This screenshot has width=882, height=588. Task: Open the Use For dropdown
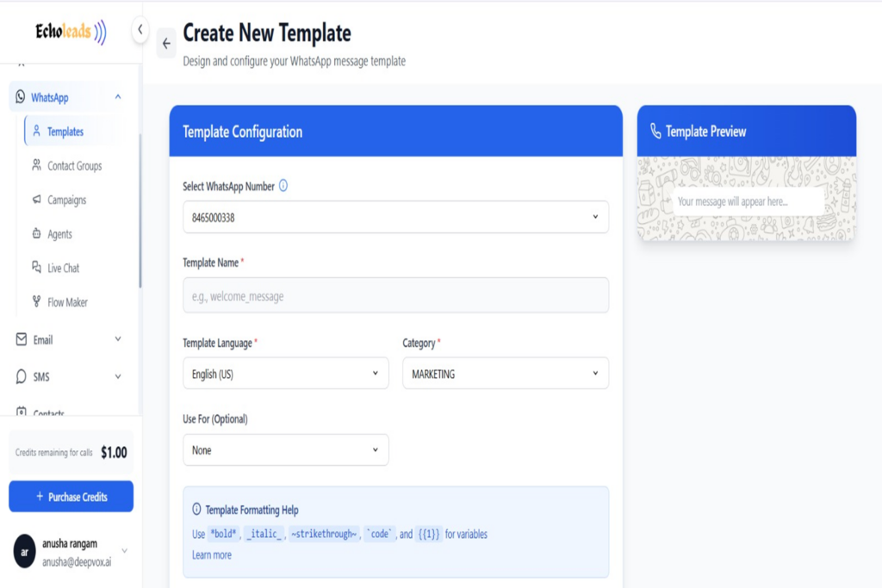[x=285, y=450]
